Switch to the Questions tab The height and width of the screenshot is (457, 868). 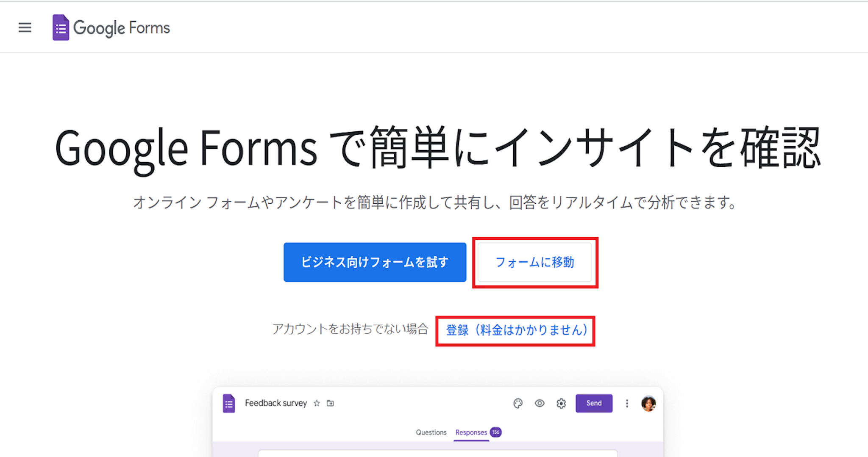[431, 432]
